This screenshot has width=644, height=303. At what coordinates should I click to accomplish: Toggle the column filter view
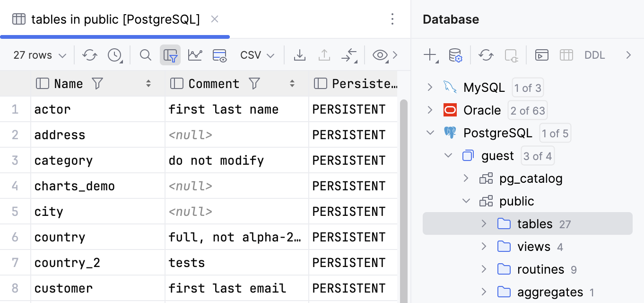[170, 55]
